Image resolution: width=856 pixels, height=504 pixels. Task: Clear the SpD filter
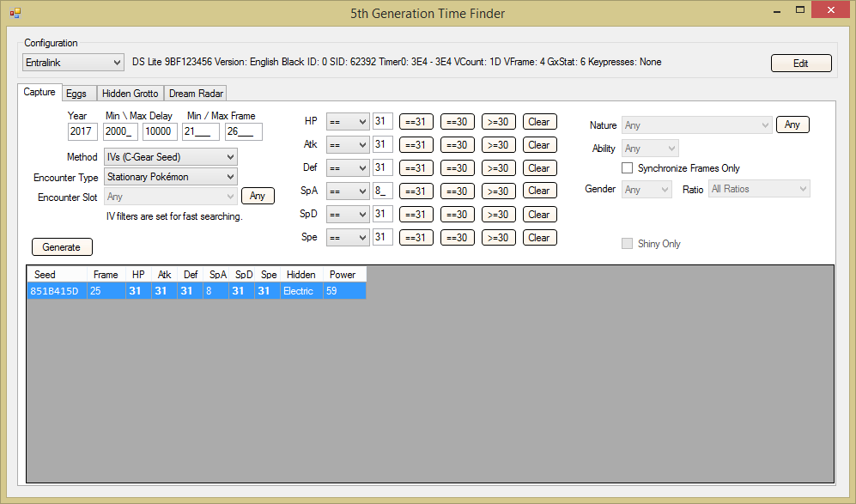click(x=539, y=215)
